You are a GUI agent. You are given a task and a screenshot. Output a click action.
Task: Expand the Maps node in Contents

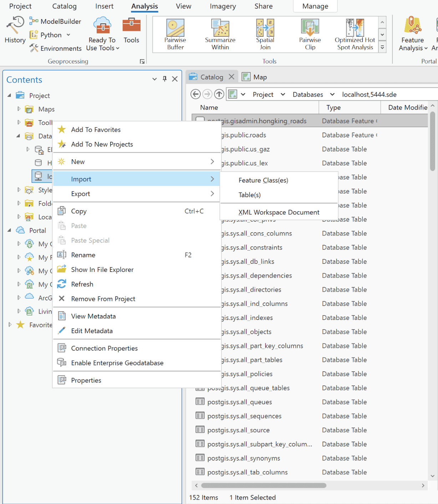(x=18, y=109)
